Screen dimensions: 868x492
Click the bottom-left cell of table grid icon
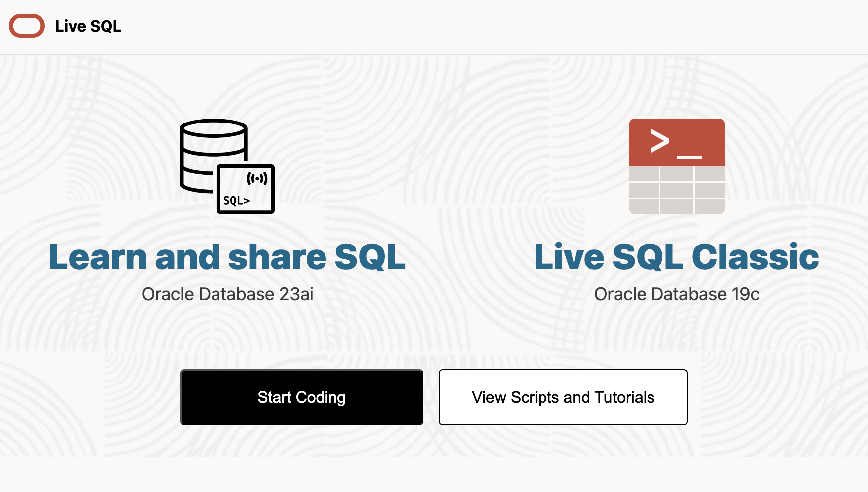click(x=644, y=207)
